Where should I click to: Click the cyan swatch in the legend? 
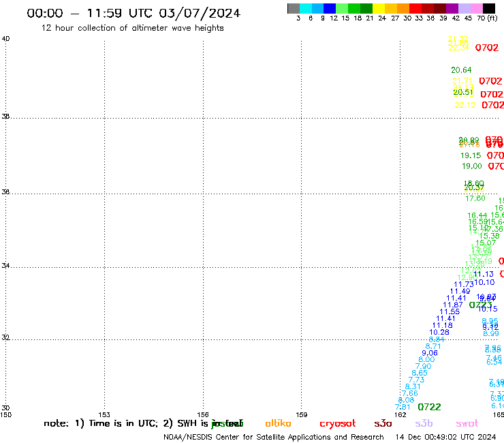pos(306,8)
